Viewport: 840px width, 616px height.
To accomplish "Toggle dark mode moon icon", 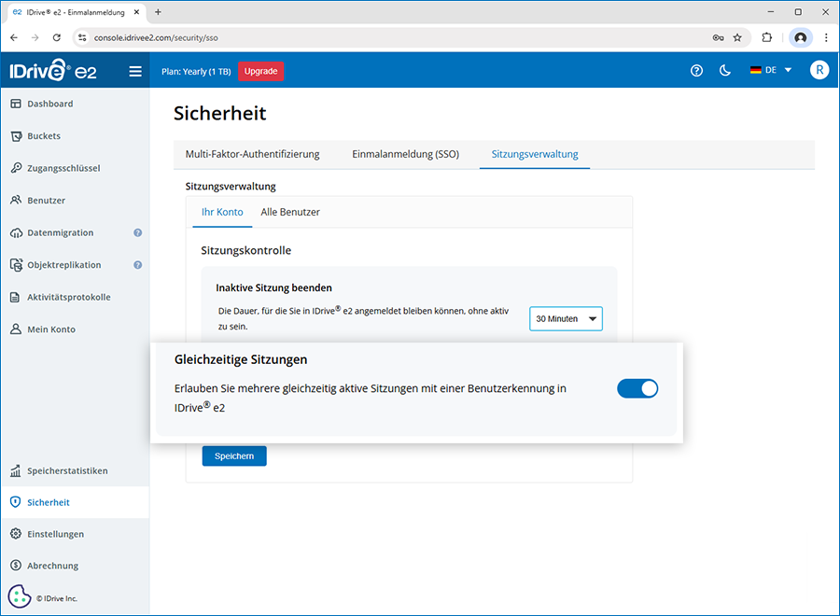I will pyautogui.click(x=725, y=71).
